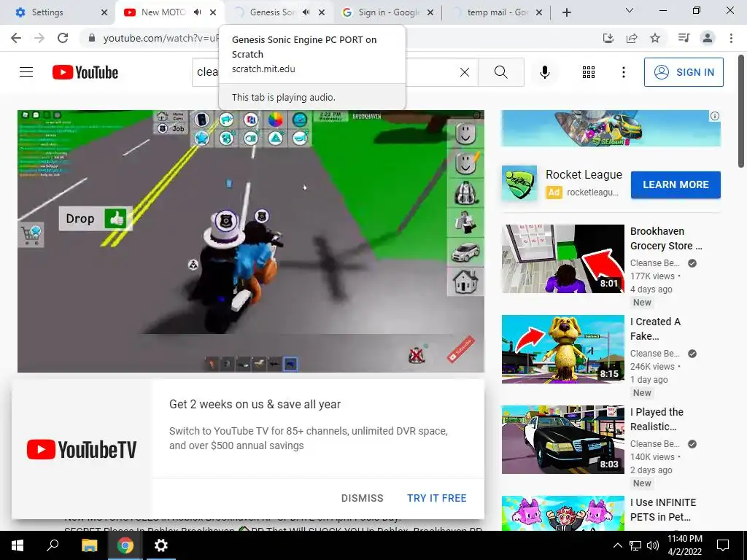Share this page icon in address bar

click(632, 38)
